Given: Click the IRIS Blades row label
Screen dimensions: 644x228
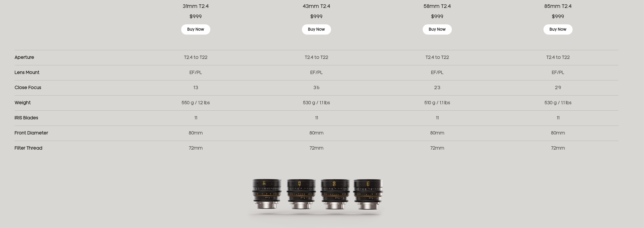Looking at the screenshot, I should (x=26, y=118).
